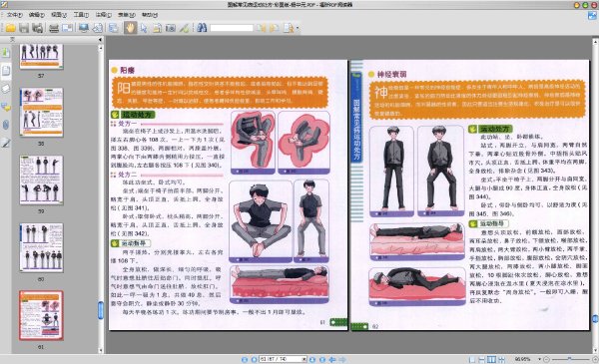Open the 编辑 menu
The height and width of the screenshot is (364, 599).
37,15
